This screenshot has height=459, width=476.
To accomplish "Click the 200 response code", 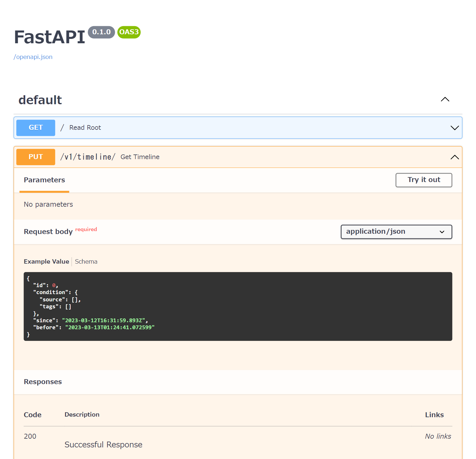I will pyautogui.click(x=30, y=436).
